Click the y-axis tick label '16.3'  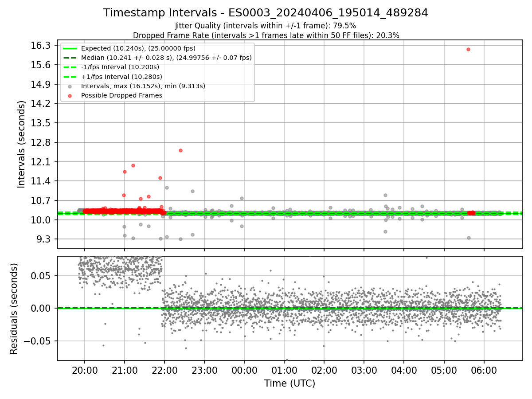(x=41, y=46)
